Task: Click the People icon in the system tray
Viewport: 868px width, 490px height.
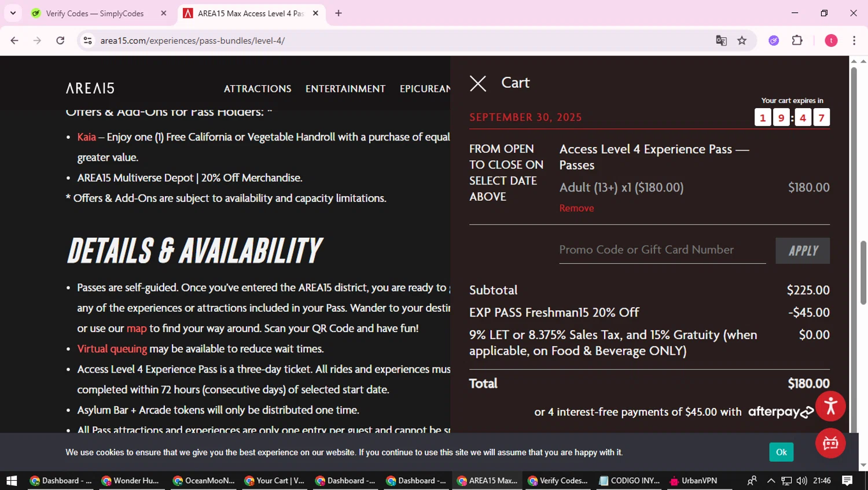Action: 752,481
